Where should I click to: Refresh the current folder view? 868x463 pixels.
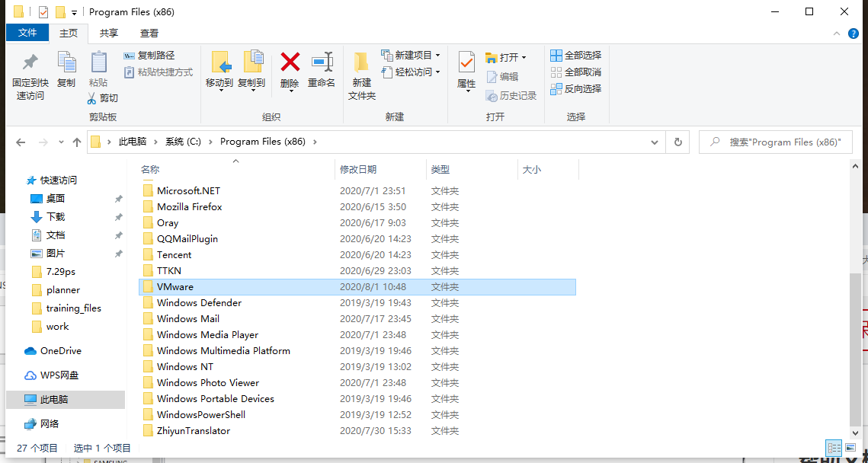[x=677, y=142]
